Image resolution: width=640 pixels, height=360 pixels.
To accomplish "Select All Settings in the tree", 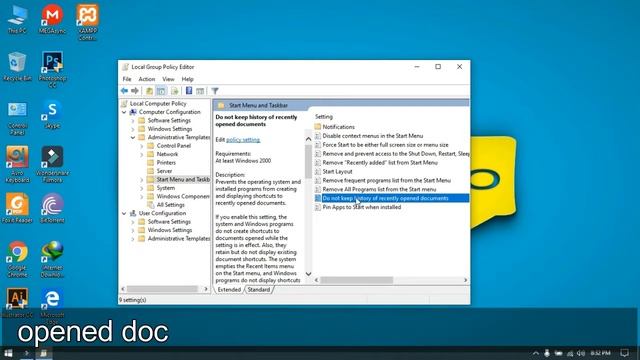I will pyautogui.click(x=171, y=205).
